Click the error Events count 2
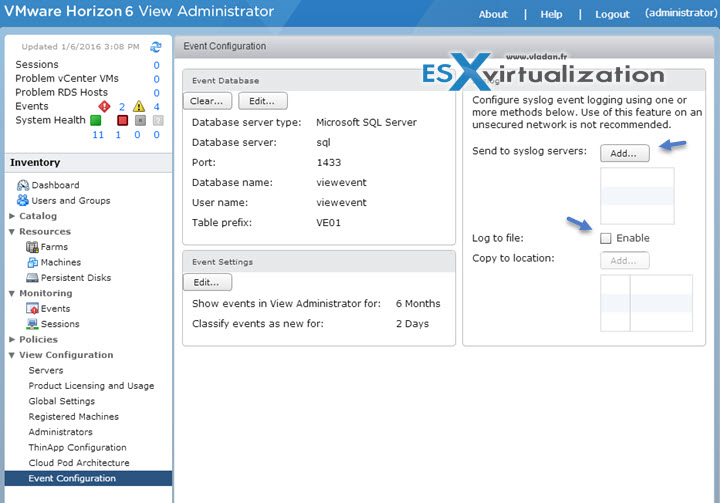The width and height of the screenshot is (720, 503). click(x=122, y=107)
